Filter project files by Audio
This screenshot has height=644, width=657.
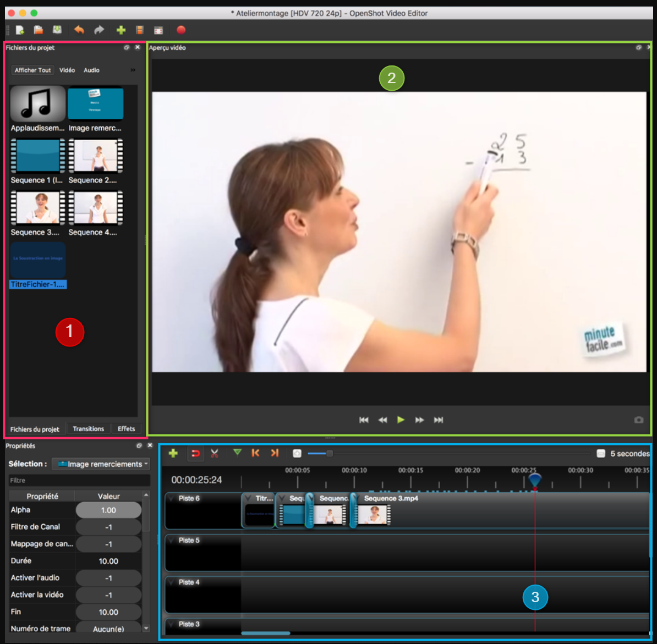[91, 70]
